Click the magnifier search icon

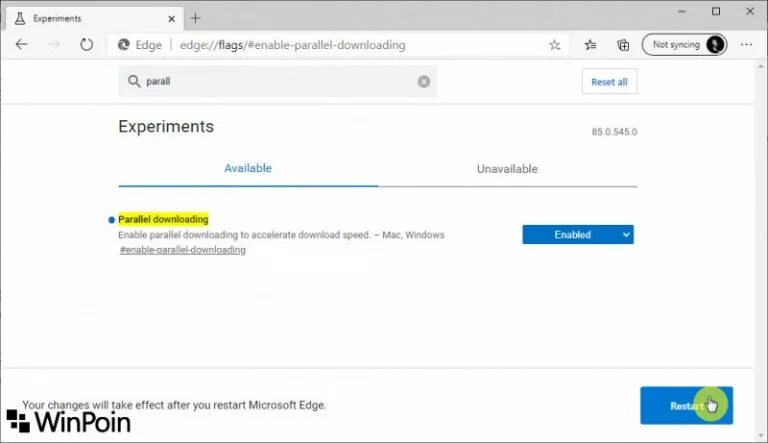134,81
